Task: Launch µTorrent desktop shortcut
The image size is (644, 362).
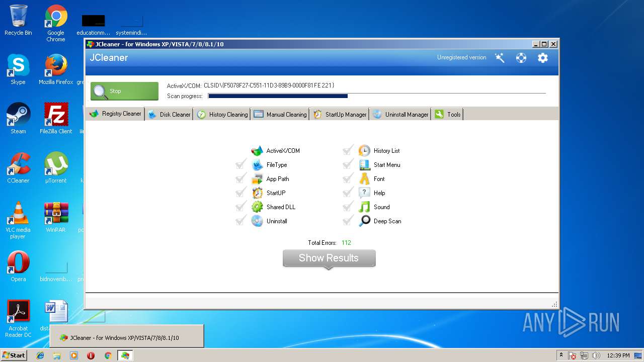Action: pyautogui.click(x=56, y=168)
